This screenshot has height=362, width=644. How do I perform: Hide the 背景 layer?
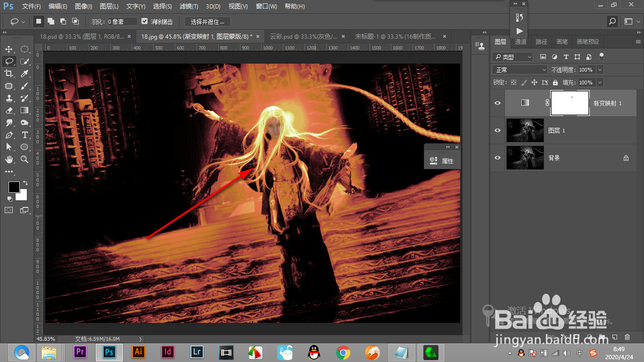[497, 158]
